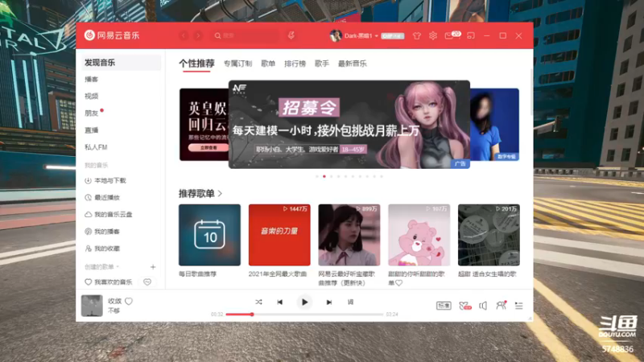The image size is (644, 362).
Task: Open the now playing album art
Action: tap(92, 306)
